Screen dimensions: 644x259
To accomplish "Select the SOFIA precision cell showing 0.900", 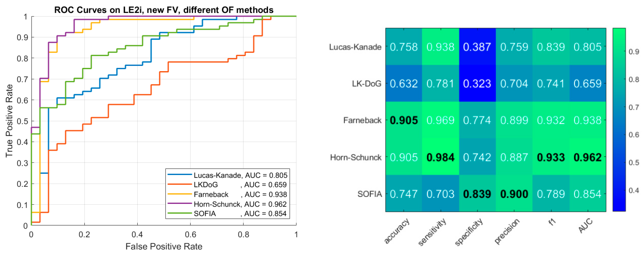I will pos(514,194).
